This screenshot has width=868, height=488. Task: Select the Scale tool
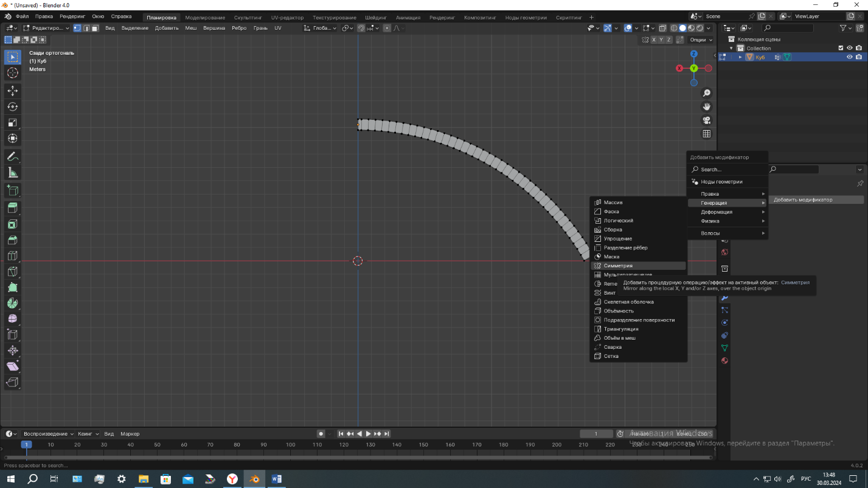(x=12, y=122)
